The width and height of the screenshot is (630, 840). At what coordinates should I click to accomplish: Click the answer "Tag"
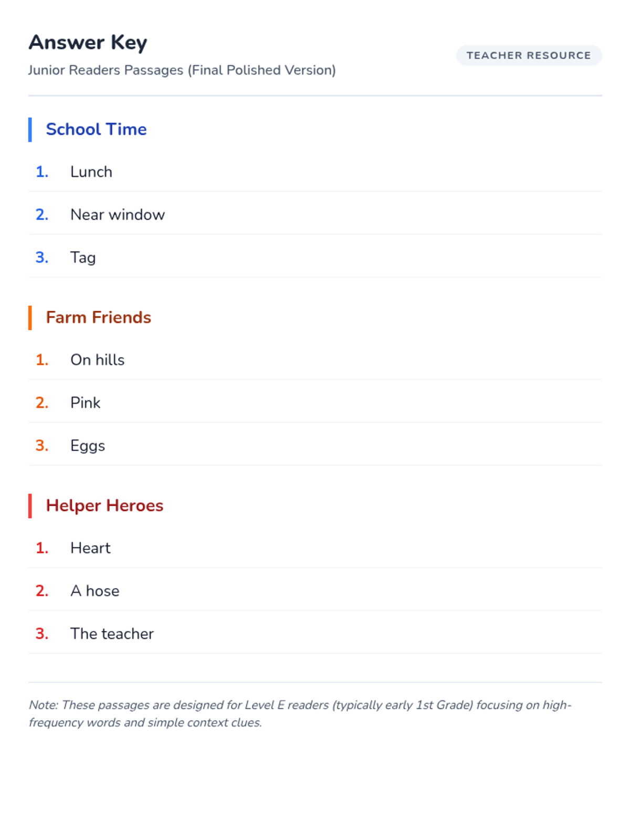click(x=83, y=258)
